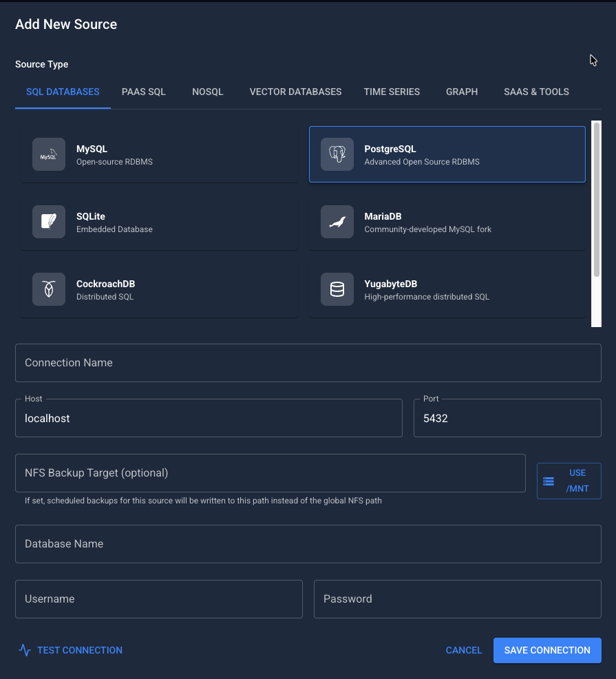The width and height of the screenshot is (616, 679).
Task: Click into the Database Name field
Action: point(308,544)
